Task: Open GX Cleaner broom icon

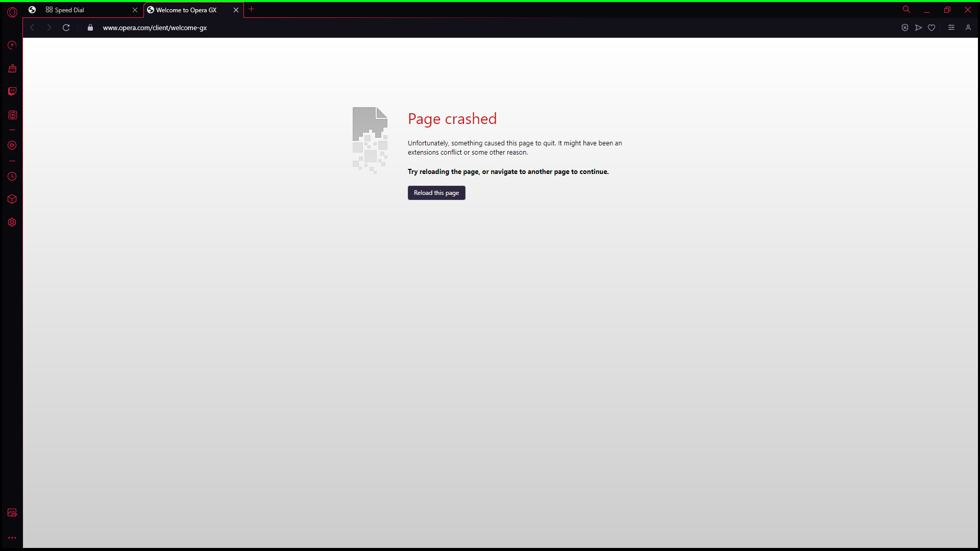Action: tap(12, 68)
